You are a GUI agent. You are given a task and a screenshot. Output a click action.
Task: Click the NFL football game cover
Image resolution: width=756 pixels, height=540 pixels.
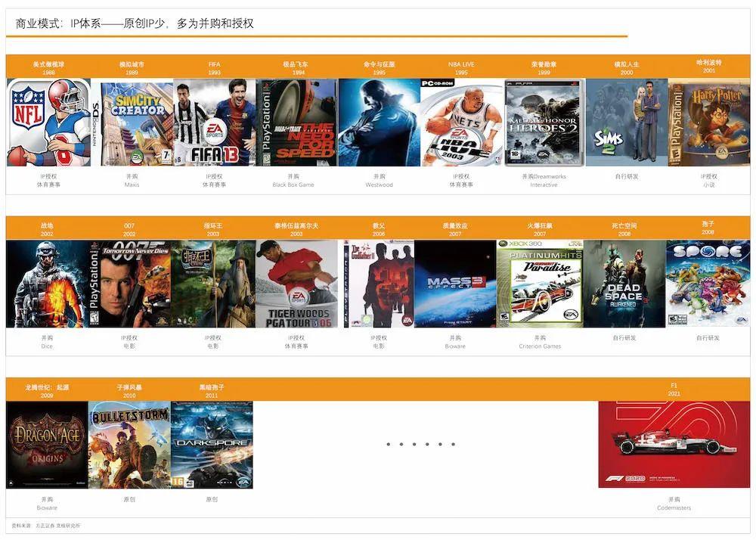[x=48, y=123]
